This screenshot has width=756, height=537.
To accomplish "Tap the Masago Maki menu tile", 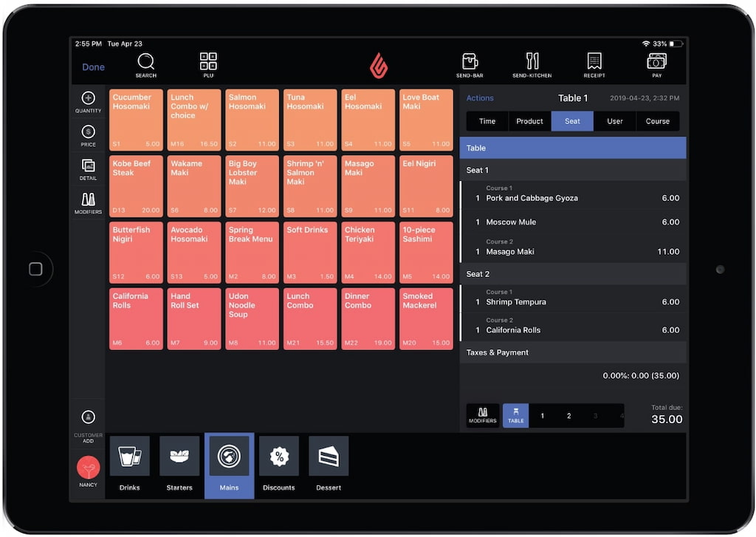I will (368, 186).
